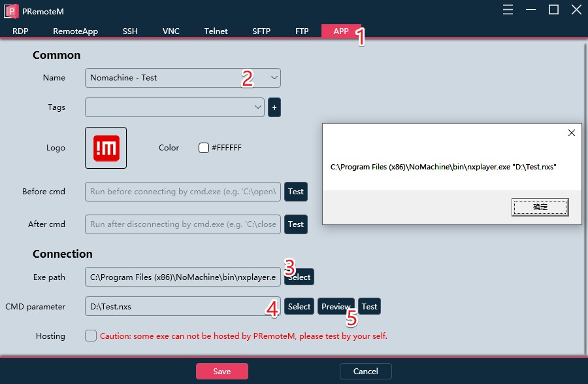Screen dimensions: 588x384
Task: Click Test button for CMD parameter
Action: (369, 306)
